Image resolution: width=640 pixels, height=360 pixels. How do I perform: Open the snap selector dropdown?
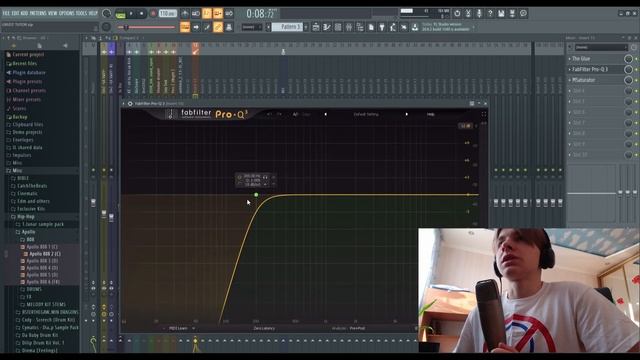coord(252,27)
